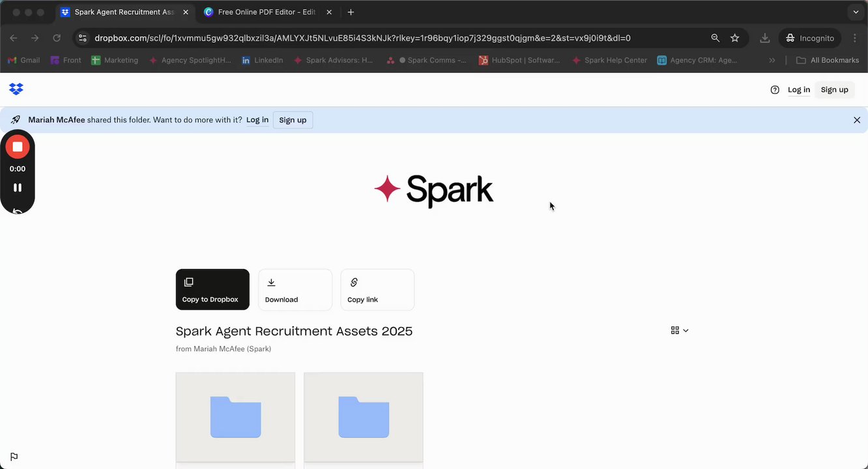Open the browser downloads icon
Viewport: 868px width, 469px height.
[x=765, y=38]
